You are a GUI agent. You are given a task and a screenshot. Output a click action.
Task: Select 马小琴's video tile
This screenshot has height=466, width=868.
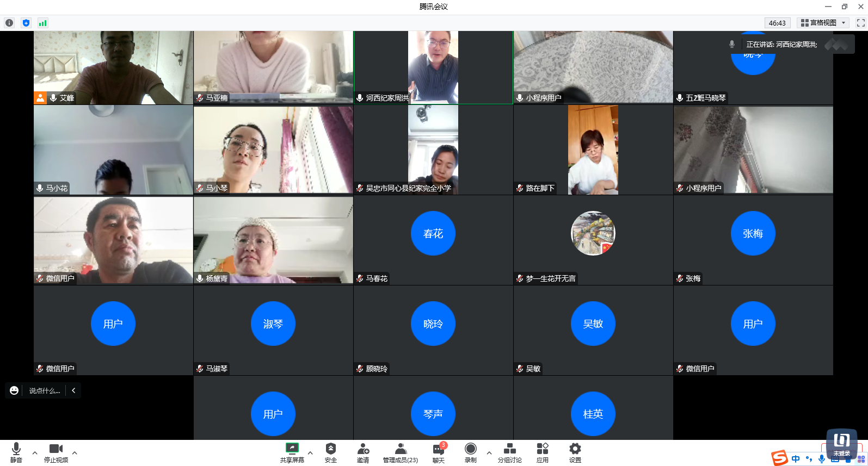[273, 150]
